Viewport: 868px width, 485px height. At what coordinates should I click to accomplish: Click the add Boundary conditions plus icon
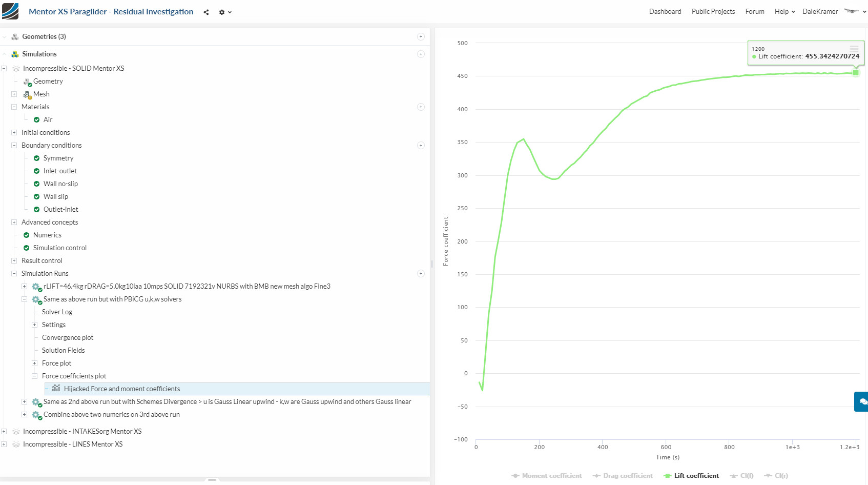pos(421,146)
